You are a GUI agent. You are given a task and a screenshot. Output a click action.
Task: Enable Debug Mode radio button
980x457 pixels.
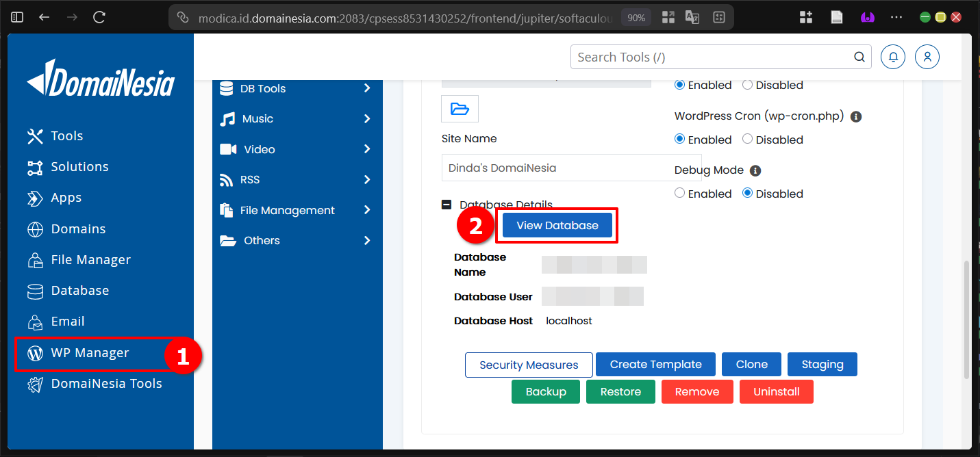click(679, 192)
